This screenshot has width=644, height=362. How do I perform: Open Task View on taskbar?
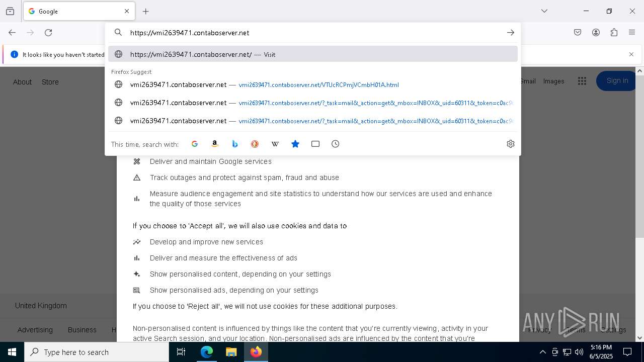coord(181,352)
